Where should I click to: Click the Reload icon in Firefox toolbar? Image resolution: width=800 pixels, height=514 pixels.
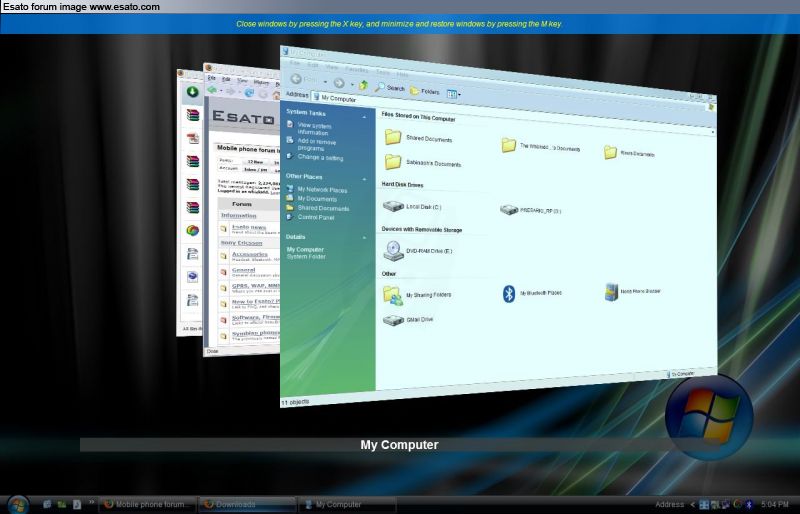(x=249, y=93)
